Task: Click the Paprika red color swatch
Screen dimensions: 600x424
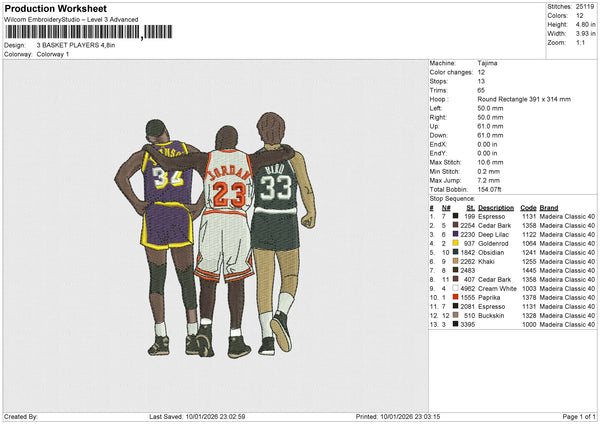Action: 455,297
